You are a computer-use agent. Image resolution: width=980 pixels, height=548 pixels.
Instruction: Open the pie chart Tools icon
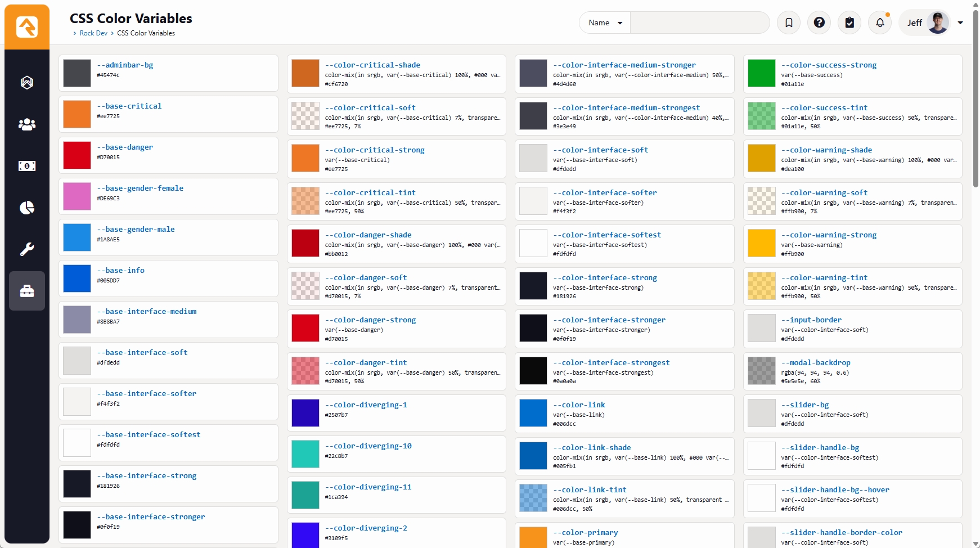27,208
